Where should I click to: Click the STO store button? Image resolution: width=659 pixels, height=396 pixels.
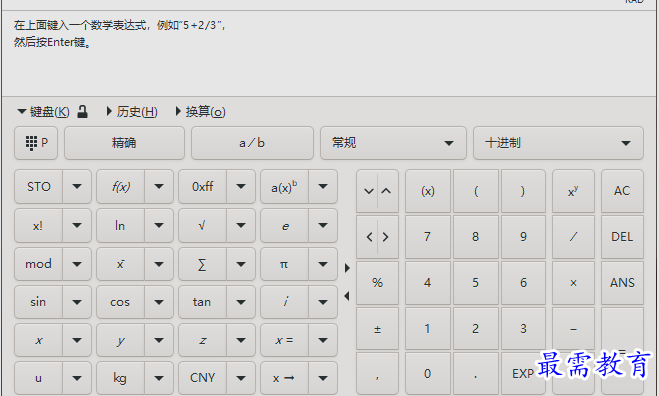39,187
